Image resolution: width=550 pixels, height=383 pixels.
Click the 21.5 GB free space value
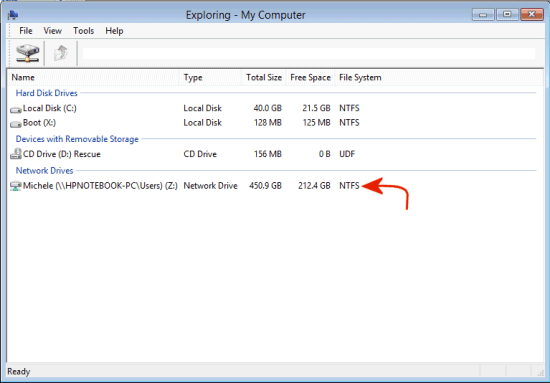tap(316, 108)
